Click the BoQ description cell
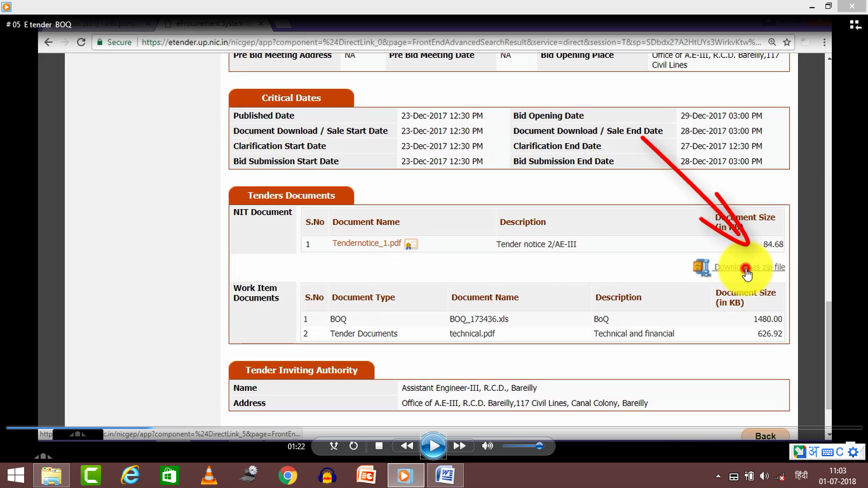The width and height of the screenshot is (868, 488). [x=601, y=319]
